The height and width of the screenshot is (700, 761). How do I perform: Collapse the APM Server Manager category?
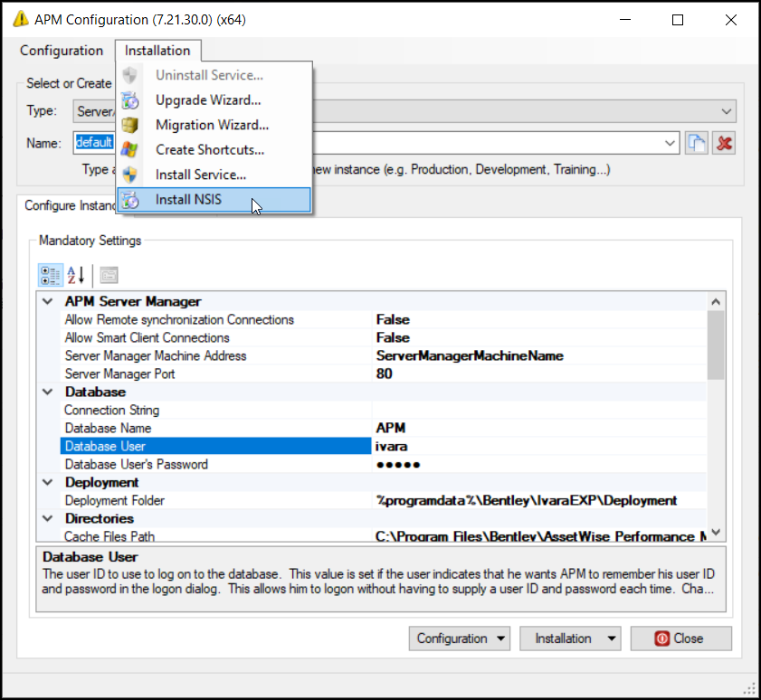tap(48, 301)
